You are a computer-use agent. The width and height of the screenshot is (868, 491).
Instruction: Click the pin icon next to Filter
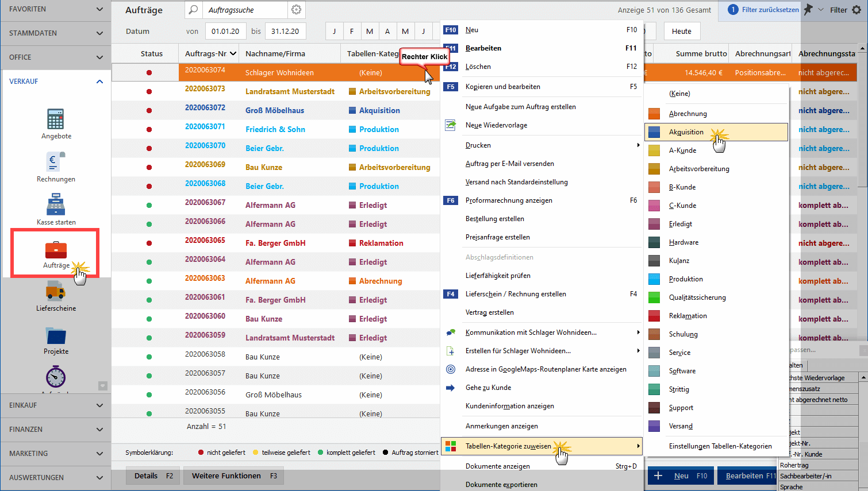[808, 10]
